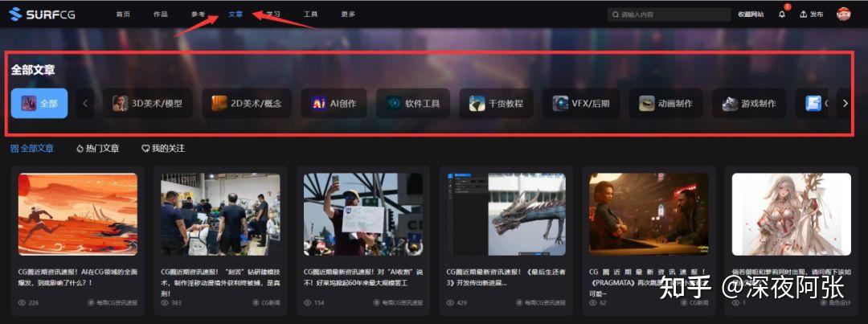Click 每周CG资讯速报 tag on the 154-view card

click(x=398, y=303)
